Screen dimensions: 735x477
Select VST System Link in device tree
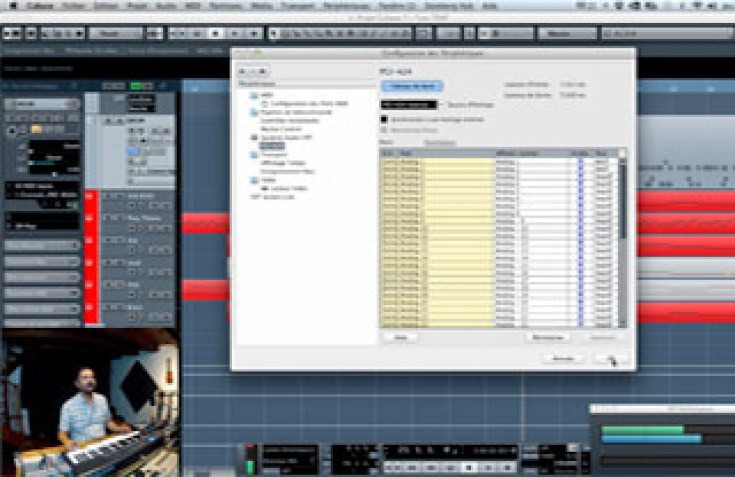pos(272,197)
